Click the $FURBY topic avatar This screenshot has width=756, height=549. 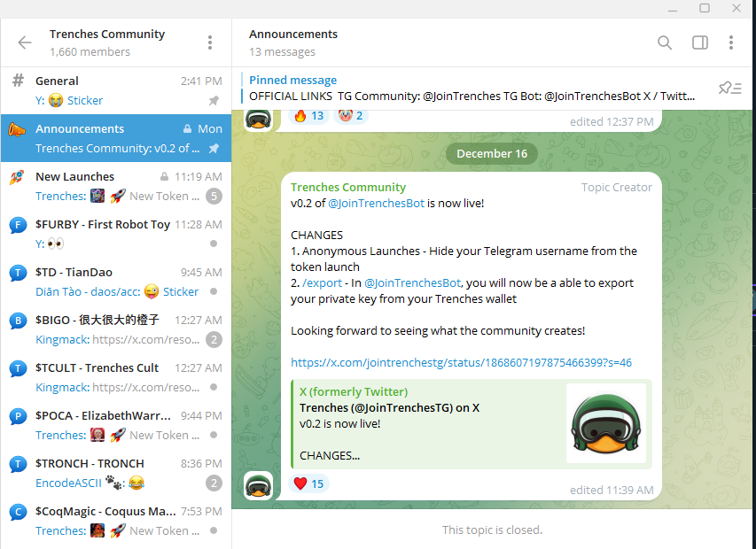[x=18, y=225]
